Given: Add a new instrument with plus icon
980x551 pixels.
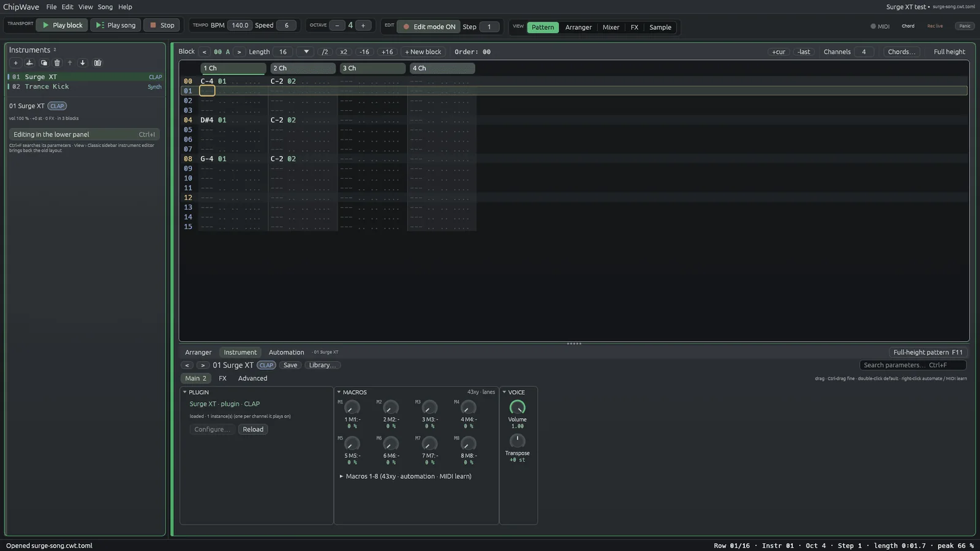Looking at the screenshot, I should click(15, 62).
